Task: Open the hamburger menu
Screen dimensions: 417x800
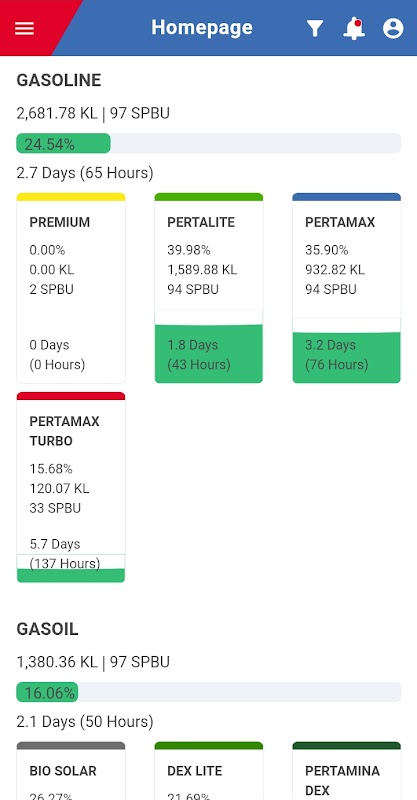Action: 24,28
